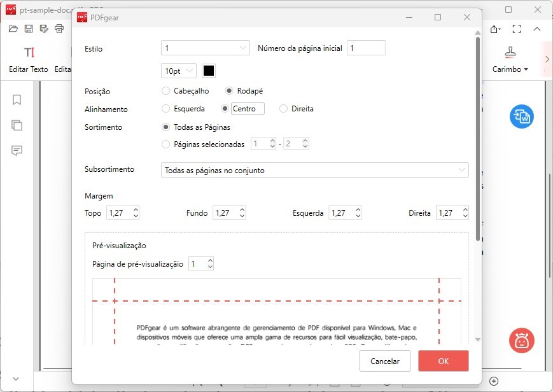553x392 pixels.
Task: Open the comments sidebar icon
Action: click(17, 151)
